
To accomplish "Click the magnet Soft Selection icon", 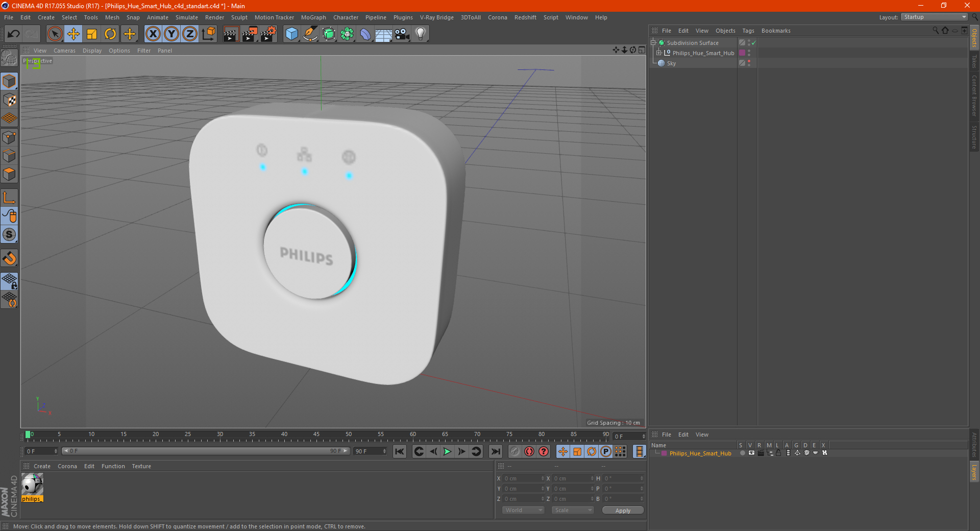I will coord(9,258).
